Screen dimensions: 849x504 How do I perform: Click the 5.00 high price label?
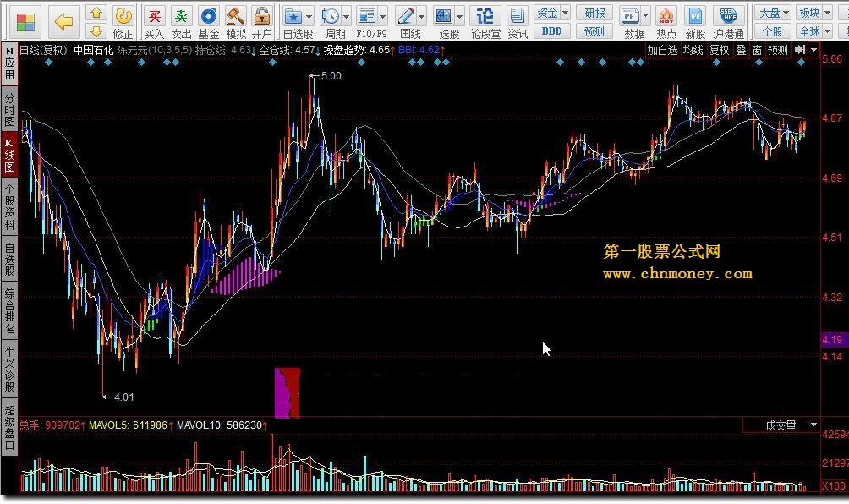coord(331,76)
